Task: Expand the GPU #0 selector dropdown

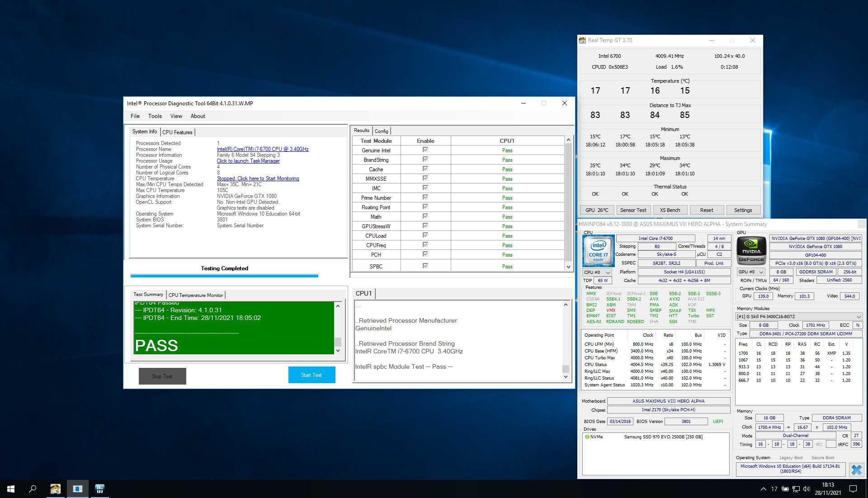Action: coord(751,272)
